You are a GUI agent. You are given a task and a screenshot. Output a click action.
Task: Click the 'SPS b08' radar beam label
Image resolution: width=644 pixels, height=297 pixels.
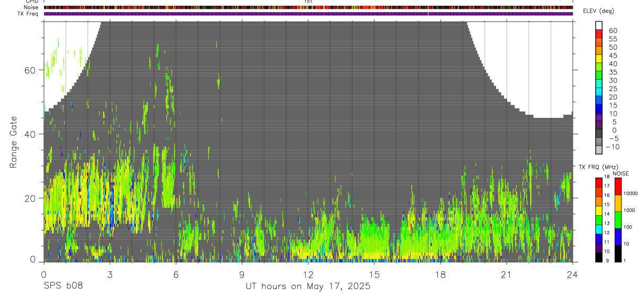[x=63, y=286]
